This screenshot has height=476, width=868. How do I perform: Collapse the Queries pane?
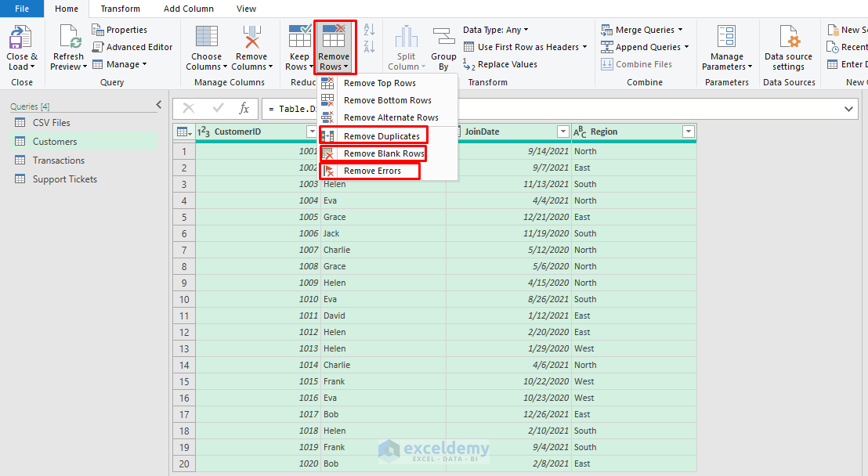point(159,105)
